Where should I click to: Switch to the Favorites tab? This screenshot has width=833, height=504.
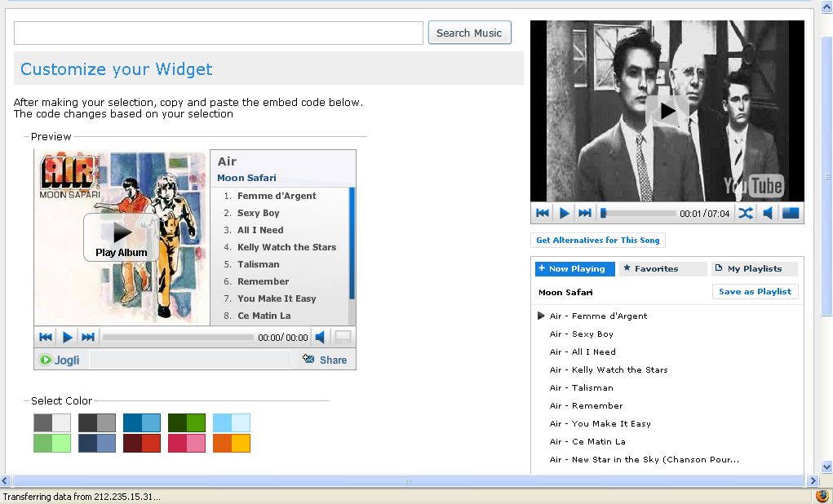point(662,269)
